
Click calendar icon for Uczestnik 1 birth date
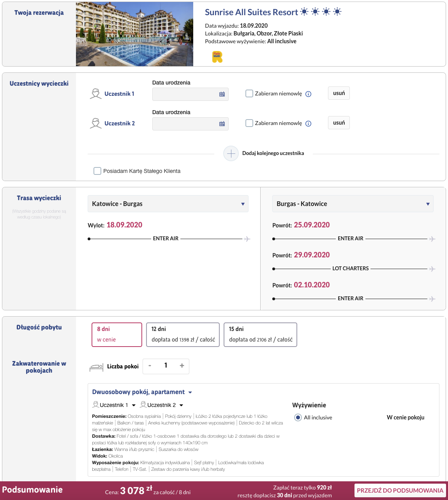pyautogui.click(x=222, y=94)
